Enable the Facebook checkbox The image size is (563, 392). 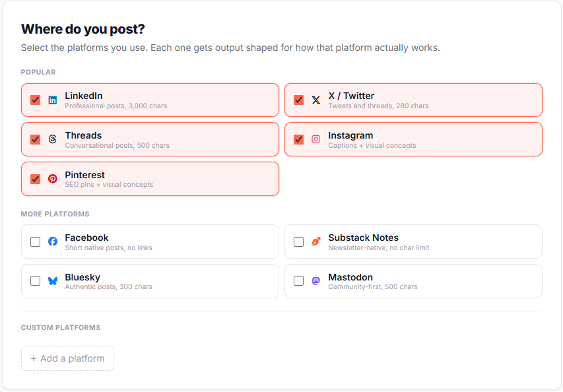pyautogui.click(x=35, y=242)
